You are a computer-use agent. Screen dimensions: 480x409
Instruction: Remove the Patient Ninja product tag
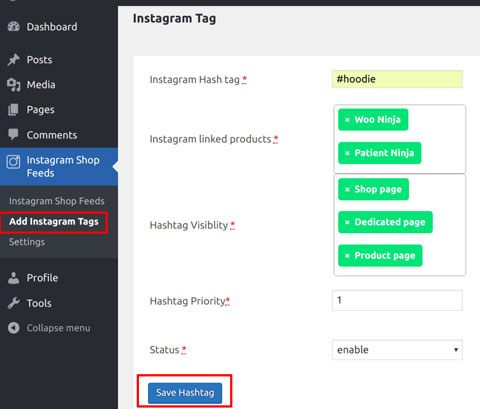coord(347,153)
